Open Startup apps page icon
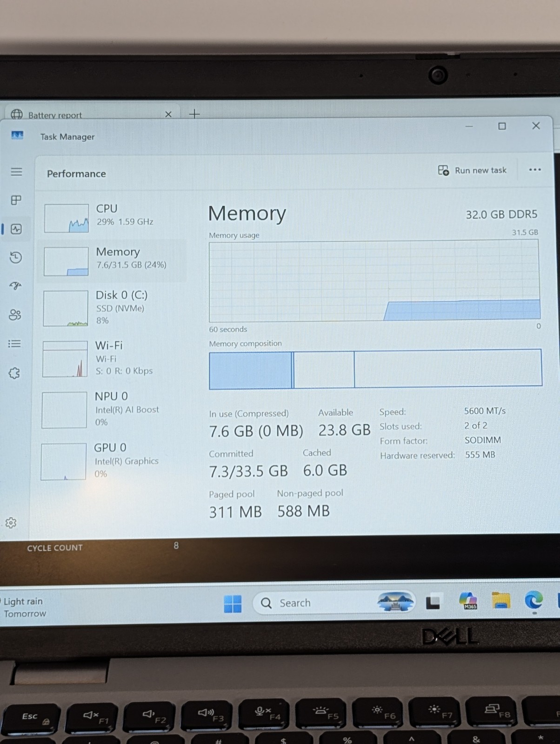Image resolution: width=560 pixels, height=744 pixels. 15,286
